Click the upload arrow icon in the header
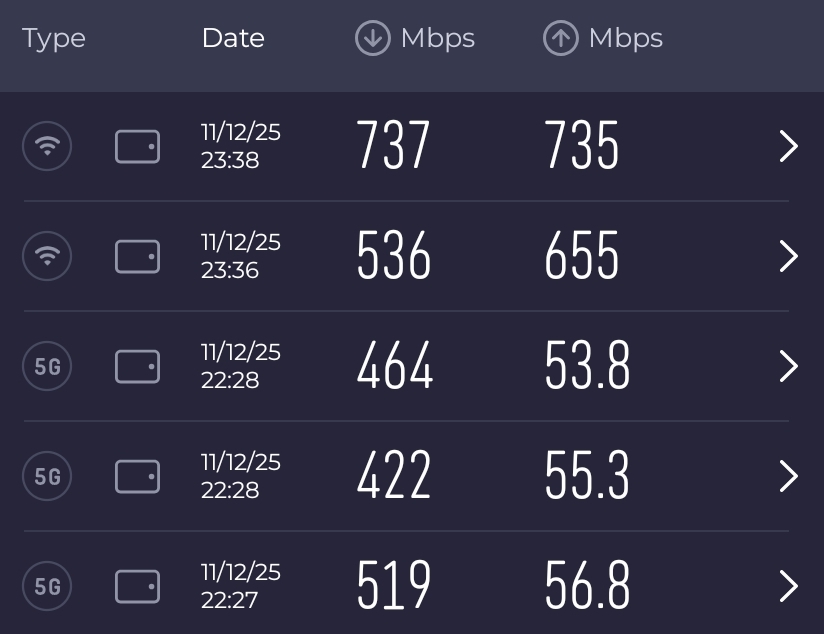Image resolution: width=824 pixels, height=634 pixels. pyautogui.click(x=560, y=39)
